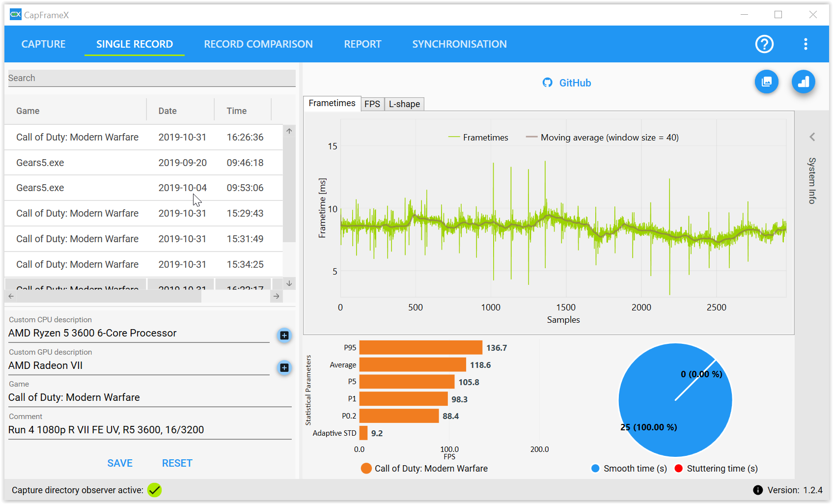
Task: Click the GitHub octocat icon
Action: 548,83
